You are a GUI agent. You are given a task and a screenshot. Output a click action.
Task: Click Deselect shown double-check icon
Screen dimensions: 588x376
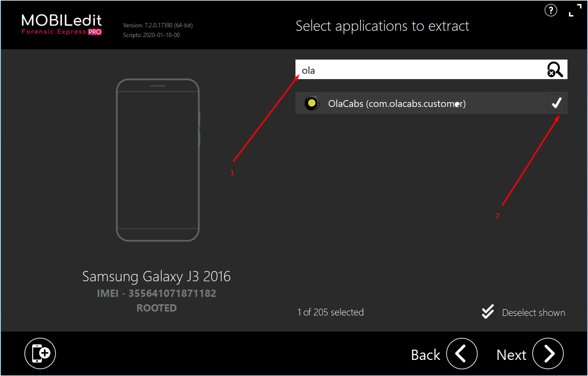pyautogui.click(x=487, y=312)
